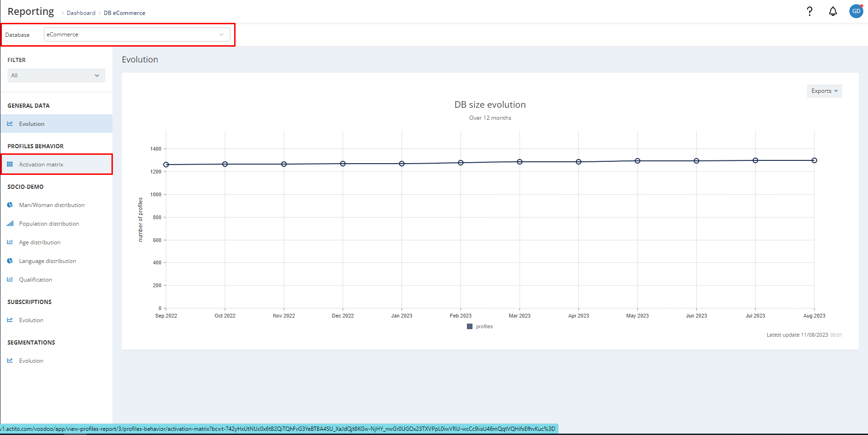This screenshot has height=435, width=868.
Task: Open Language distribution report
Action: coord(56,261)
